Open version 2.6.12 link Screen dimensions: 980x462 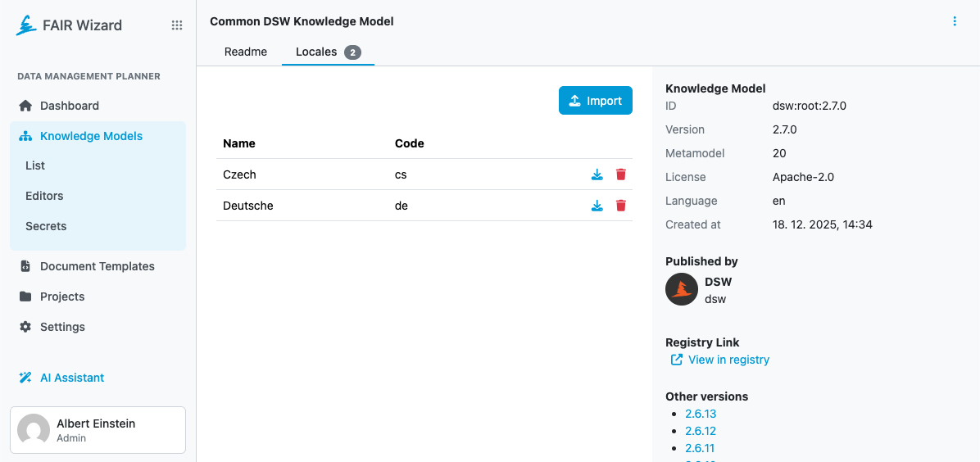pos(700,431)
